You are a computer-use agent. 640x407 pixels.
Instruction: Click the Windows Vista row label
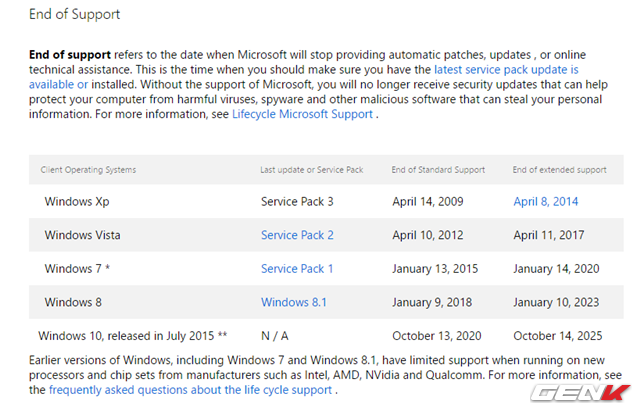point(82,235)
